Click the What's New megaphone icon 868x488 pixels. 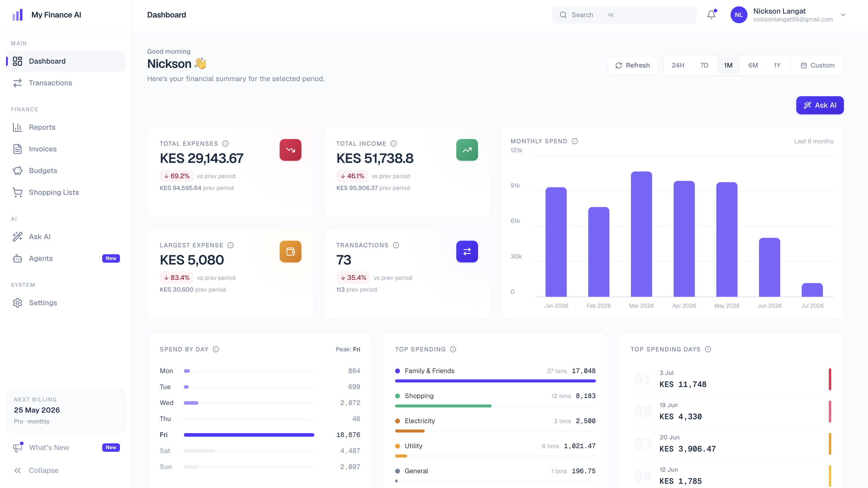coord(17,448)
